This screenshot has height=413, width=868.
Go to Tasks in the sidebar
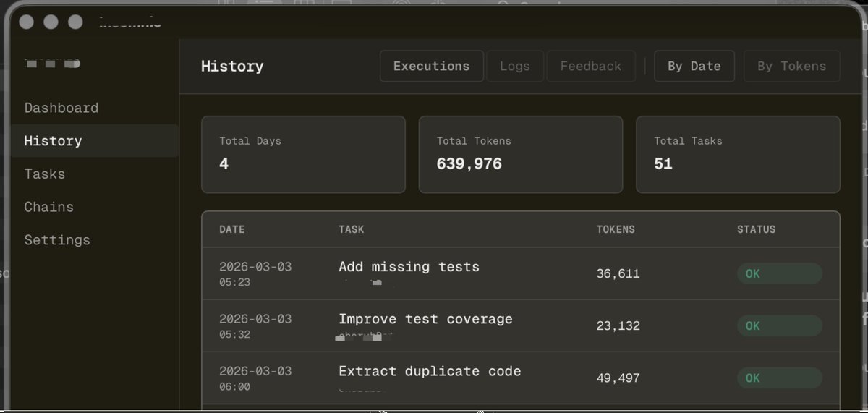pyautogui.click(x=45, y=174)
